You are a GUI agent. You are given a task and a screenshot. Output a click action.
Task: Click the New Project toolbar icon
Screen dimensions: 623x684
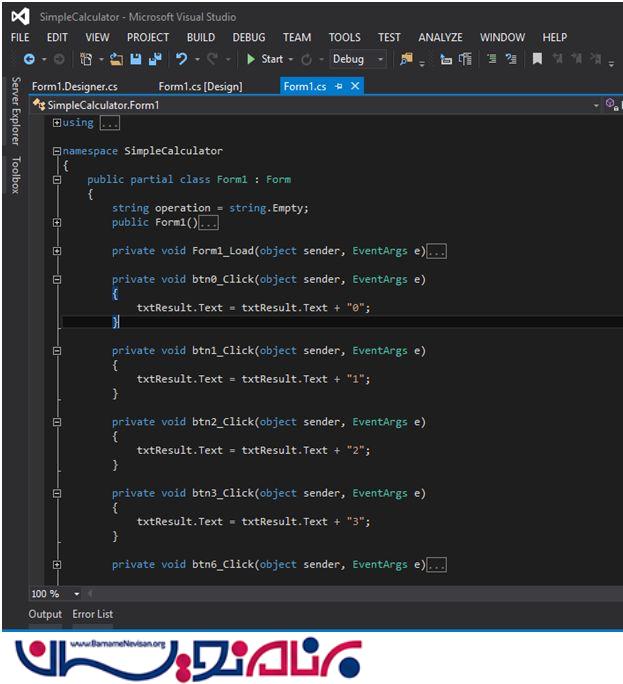coord(86,59)
